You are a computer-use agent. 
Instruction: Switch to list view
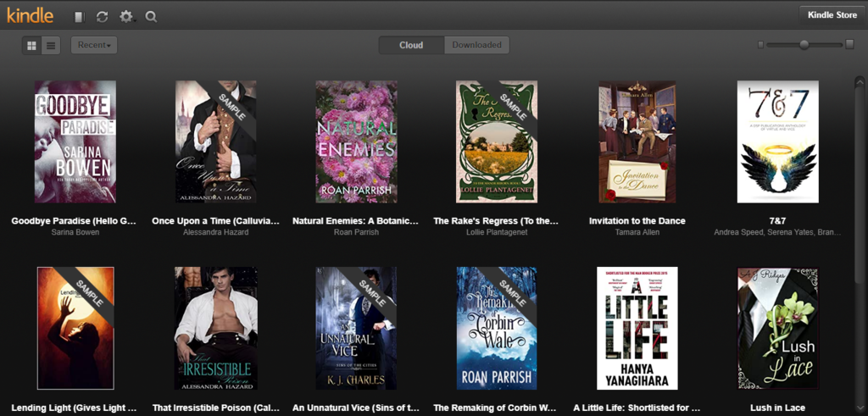point(51,46)
